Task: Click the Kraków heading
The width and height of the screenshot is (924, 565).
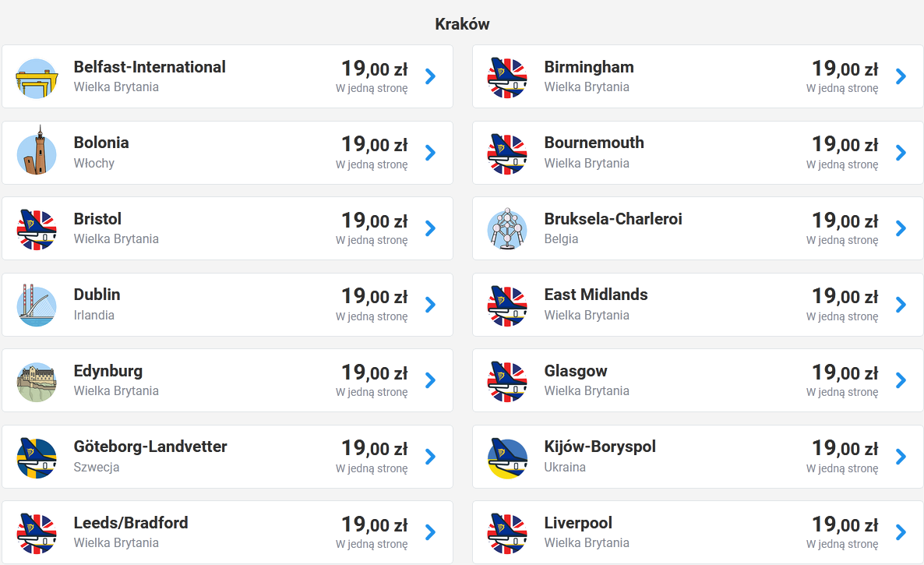Action: tap(462, 24)
